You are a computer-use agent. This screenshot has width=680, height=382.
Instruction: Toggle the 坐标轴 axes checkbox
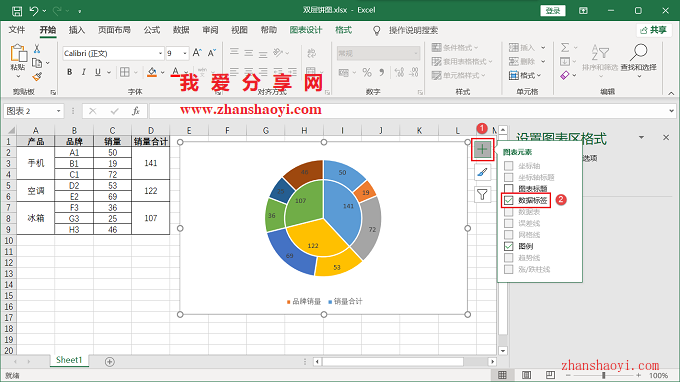click(509, 166)
